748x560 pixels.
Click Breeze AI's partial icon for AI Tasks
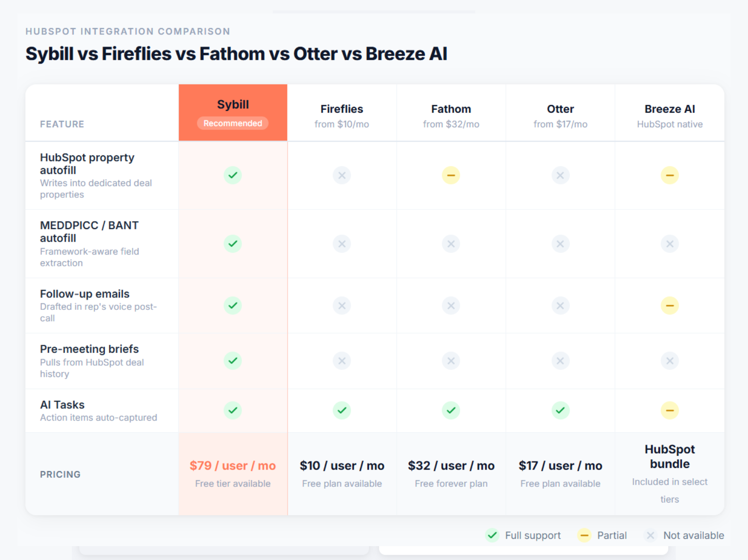click(x=670, y=410)
